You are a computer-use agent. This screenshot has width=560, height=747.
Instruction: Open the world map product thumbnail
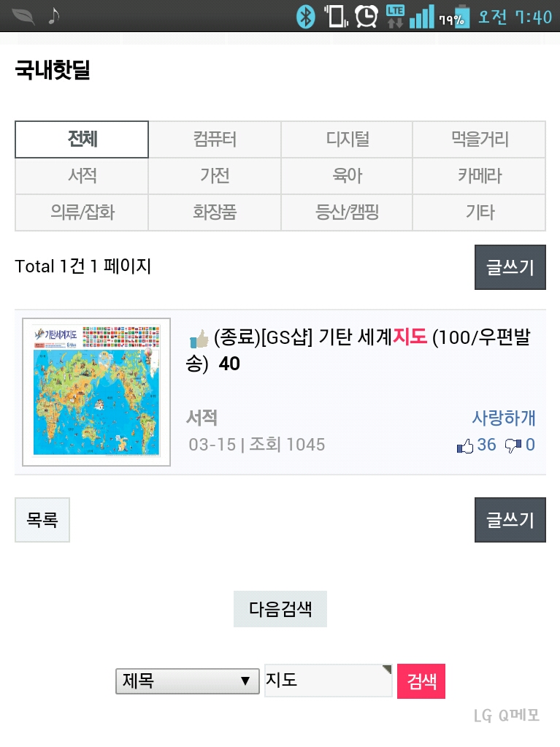[x=96, y=392]
